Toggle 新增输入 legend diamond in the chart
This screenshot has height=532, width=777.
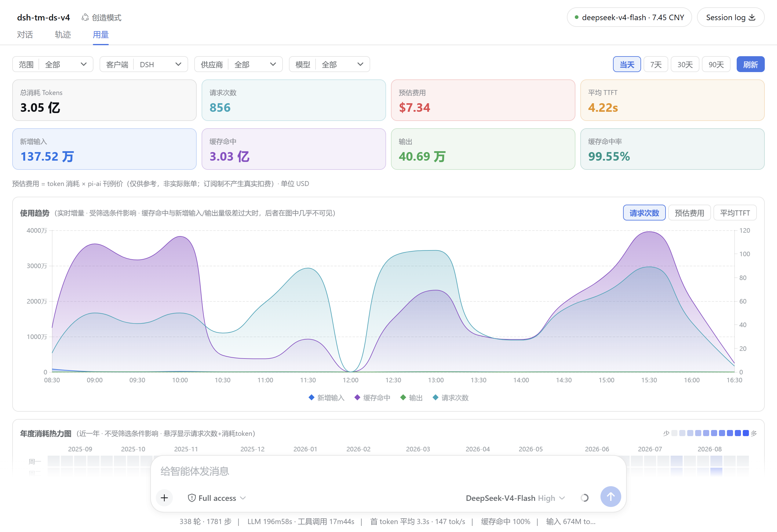tap(311, 397)
